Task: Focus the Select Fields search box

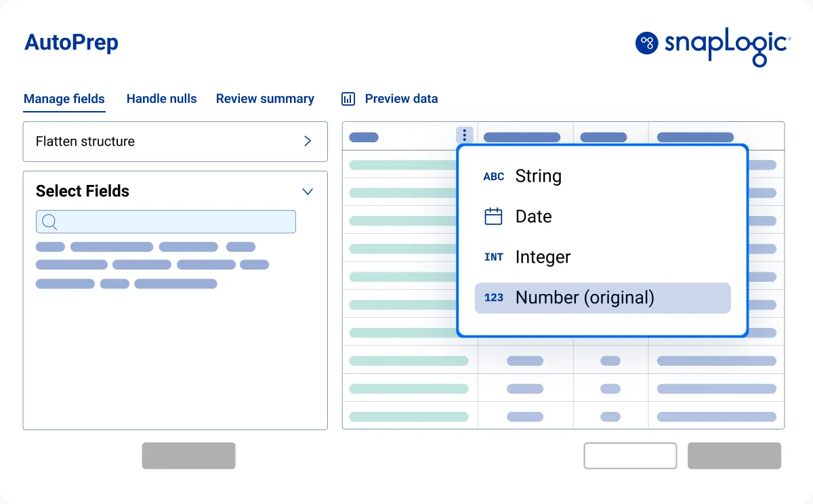Action: click(x=166, y=222)
